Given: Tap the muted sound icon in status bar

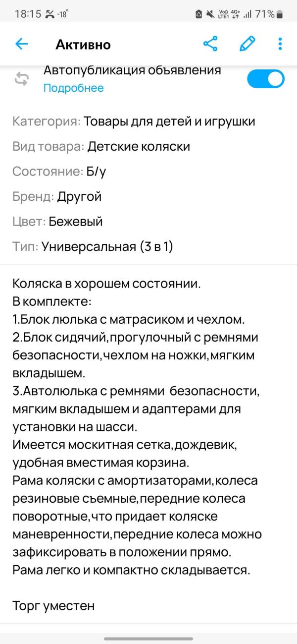Looking at the screenshot, I should point(210,14).
